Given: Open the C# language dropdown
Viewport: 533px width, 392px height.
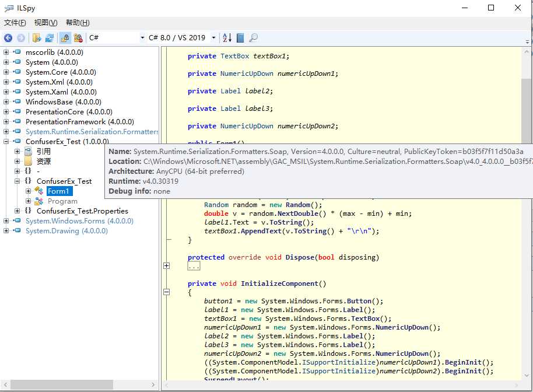Looking at the screenshot, I should (x=117, y=38).
